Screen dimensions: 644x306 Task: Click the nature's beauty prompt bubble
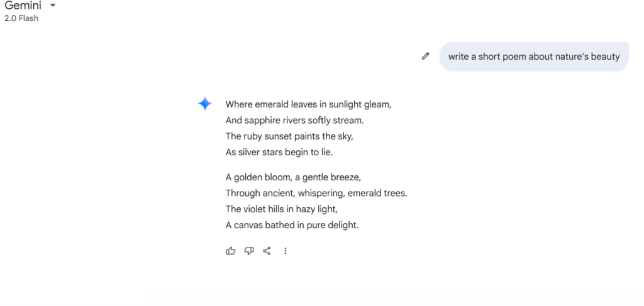pos(534,57)
